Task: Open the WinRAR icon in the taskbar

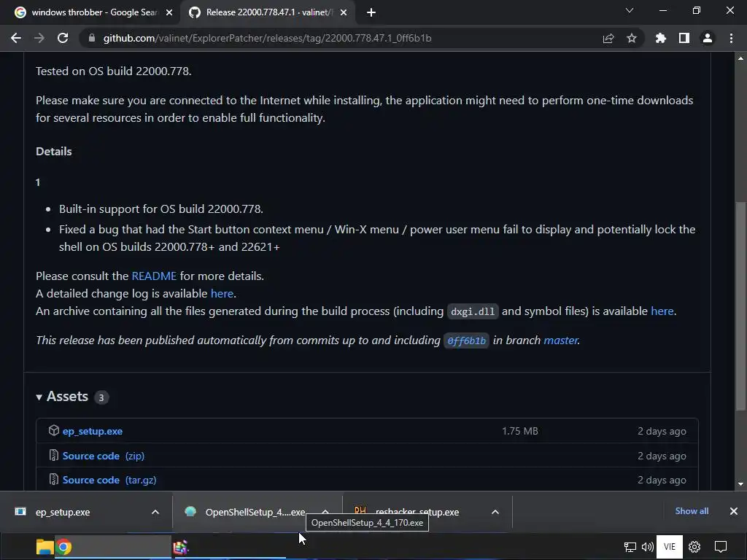Action: (x=181, y=548)
